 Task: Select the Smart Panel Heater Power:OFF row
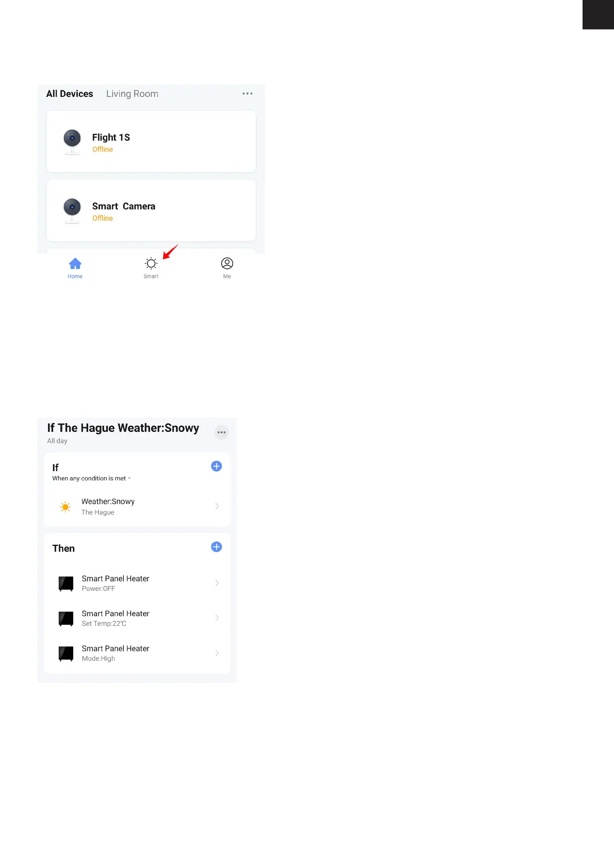tap(137, 583)
